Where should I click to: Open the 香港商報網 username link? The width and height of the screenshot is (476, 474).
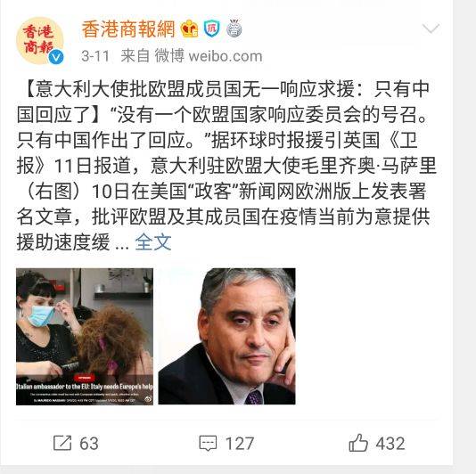[x=128, y=29]
